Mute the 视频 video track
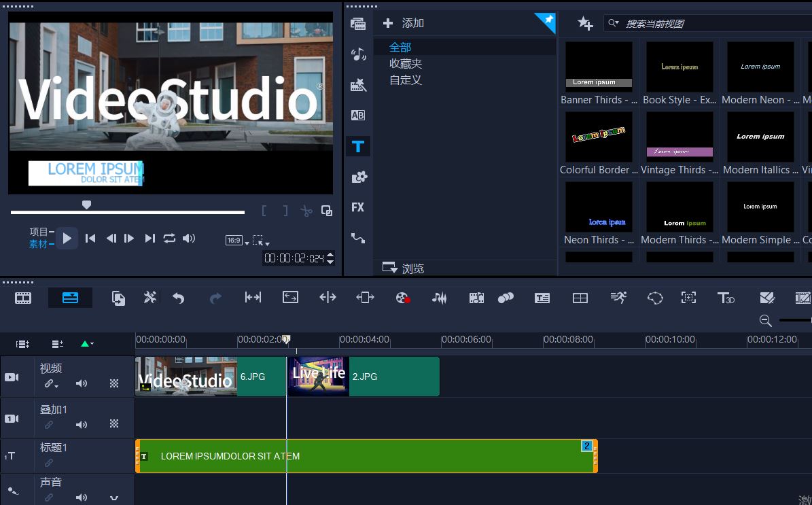Image resolution: width=812 pixels, height=505 pixels. (82, 383)
